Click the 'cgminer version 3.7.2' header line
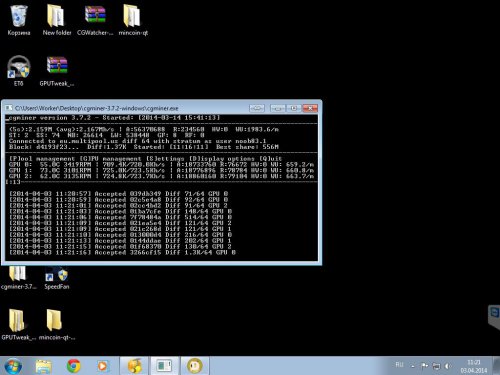The height and width of the screenshot is (375, 500). pos(113,118)
